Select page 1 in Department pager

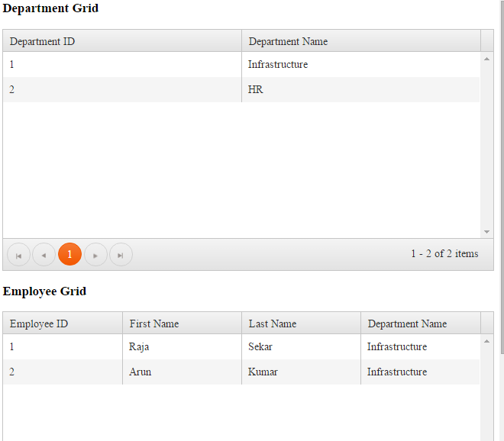(x=69, y=255)
